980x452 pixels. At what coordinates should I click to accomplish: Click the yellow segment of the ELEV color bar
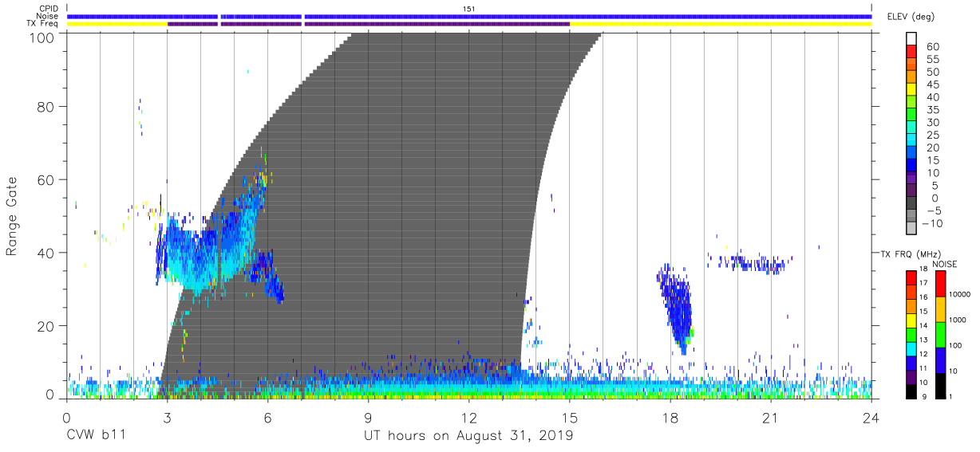tap(912, 90)
